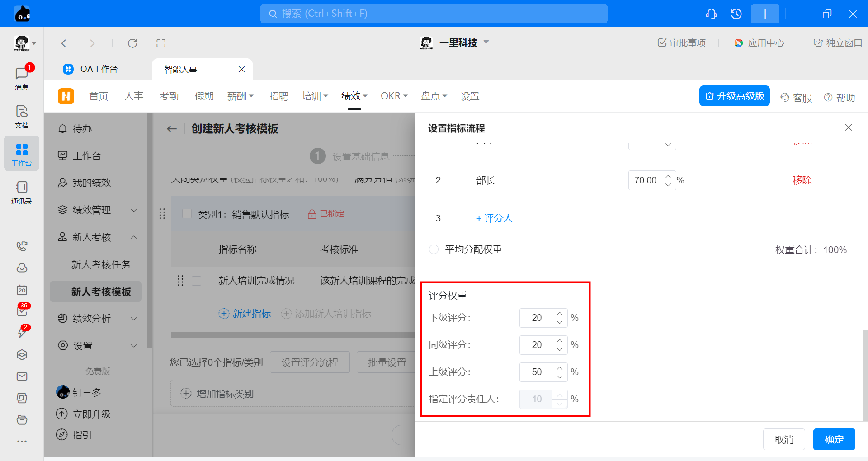Click the 确定 button
Image resolution: width=868 pixels, height=461 pixels.
(834, 439)
